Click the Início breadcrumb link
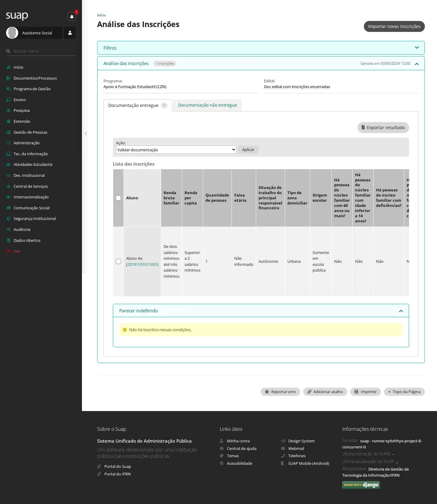The width and height of the screenshot is (437, 504). (101, 15)
